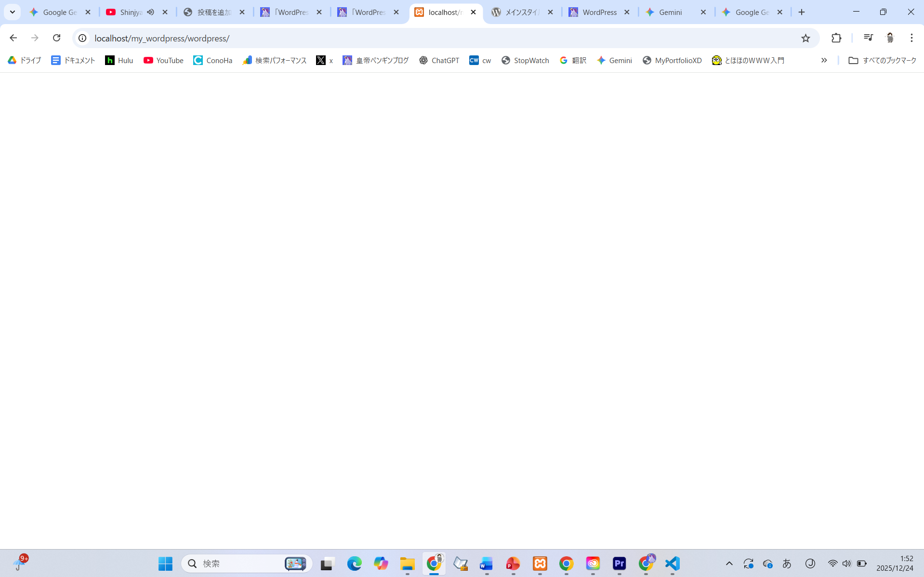Viewport: 924px width, 577px height.
Task: Open the すべてのブックマーク folder
Action: click(882, 60)
